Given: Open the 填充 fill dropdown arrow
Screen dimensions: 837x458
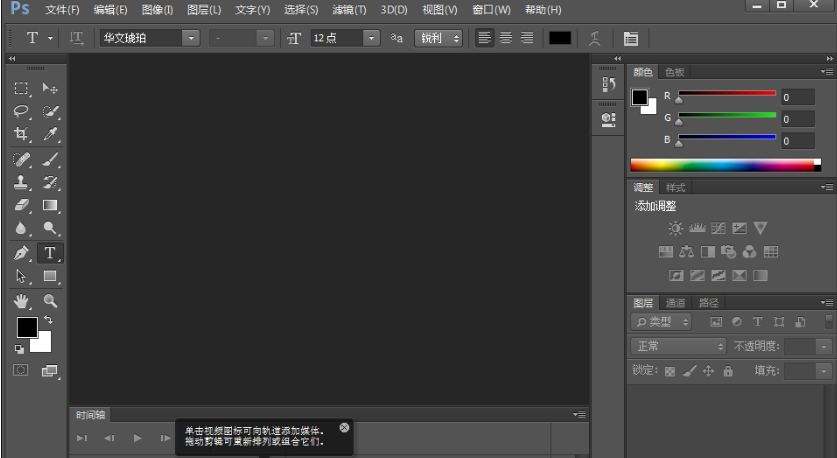Looking at the screenshot, I should [824, 371].
